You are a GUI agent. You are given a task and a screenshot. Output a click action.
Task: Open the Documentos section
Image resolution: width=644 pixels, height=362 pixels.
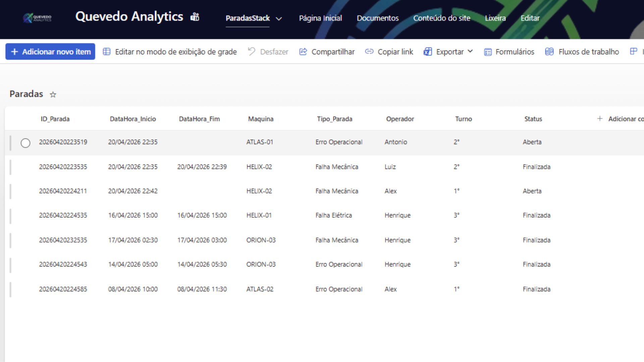coord(378,18)
